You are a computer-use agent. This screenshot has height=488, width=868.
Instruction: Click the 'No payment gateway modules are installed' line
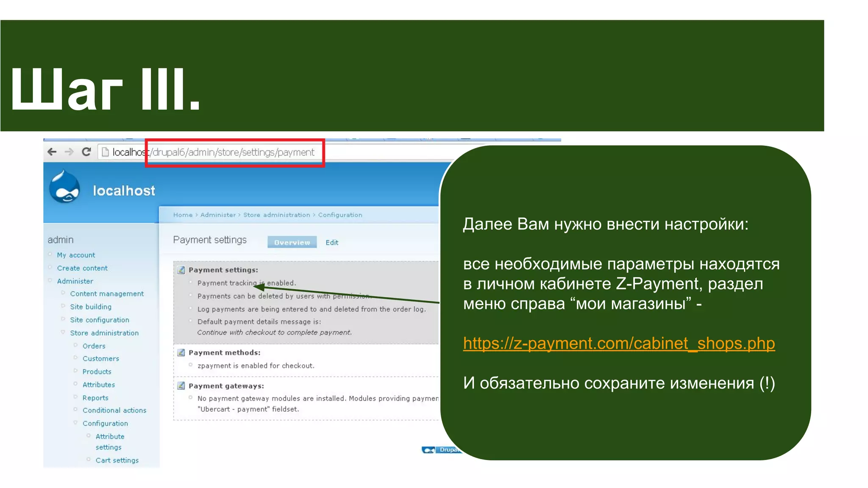[318, 399]
